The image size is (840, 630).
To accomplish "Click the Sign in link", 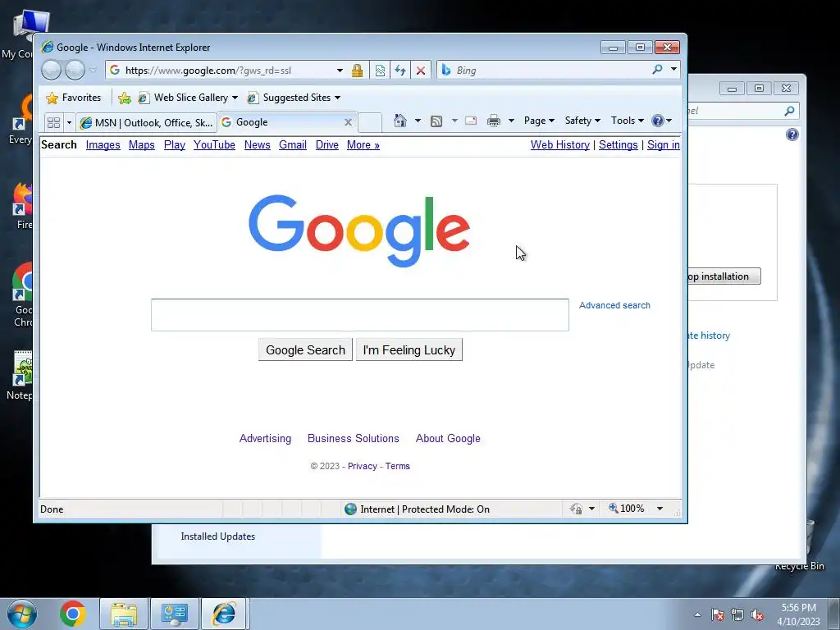I will 663,144.
